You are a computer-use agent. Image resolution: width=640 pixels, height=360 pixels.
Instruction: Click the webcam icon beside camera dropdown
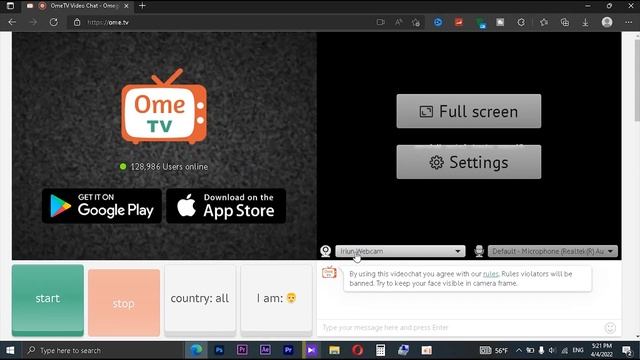click(x=326, y=251)
